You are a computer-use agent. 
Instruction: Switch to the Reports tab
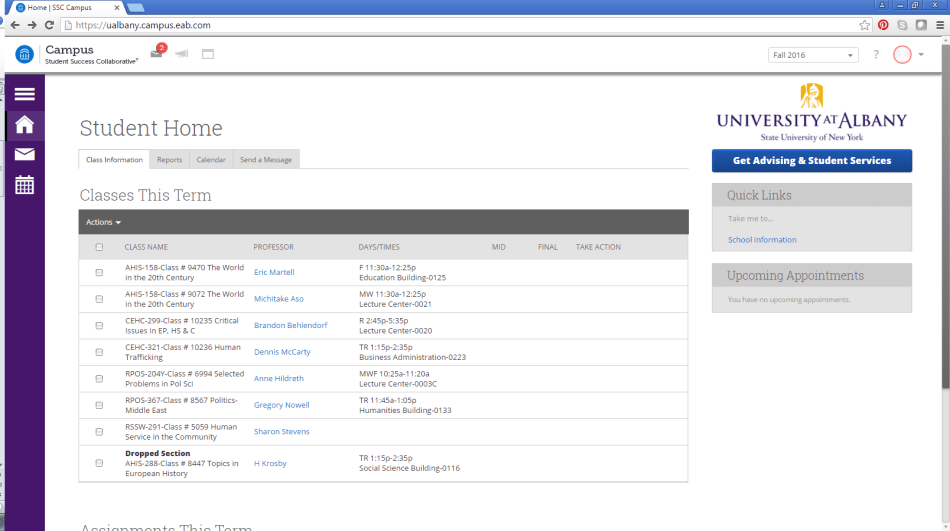tap(169, 160)
